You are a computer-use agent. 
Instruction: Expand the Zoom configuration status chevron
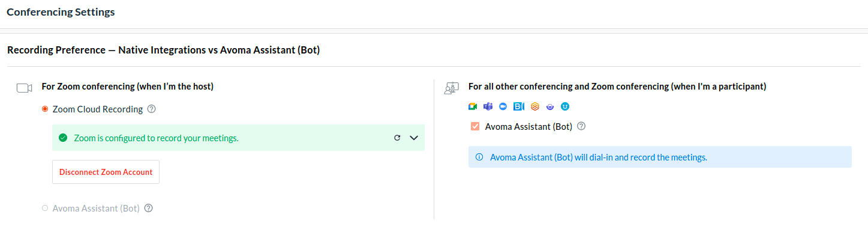[x=413, y=138]
